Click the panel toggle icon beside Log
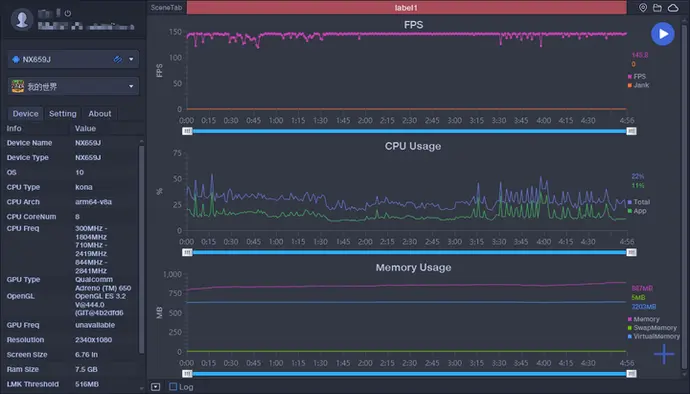690x394 pixels. click(x=155, y=387)
